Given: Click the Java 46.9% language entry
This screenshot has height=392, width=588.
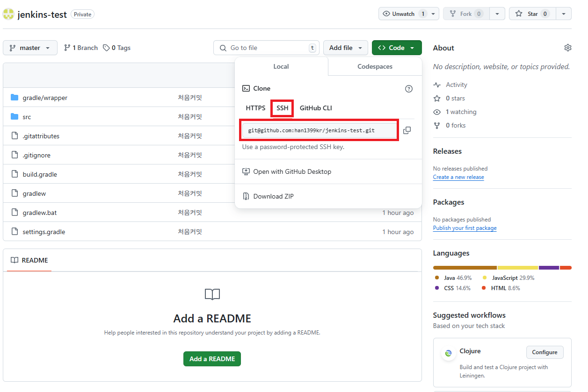Looking at the screenshot, I should click(x=453, y=278).
